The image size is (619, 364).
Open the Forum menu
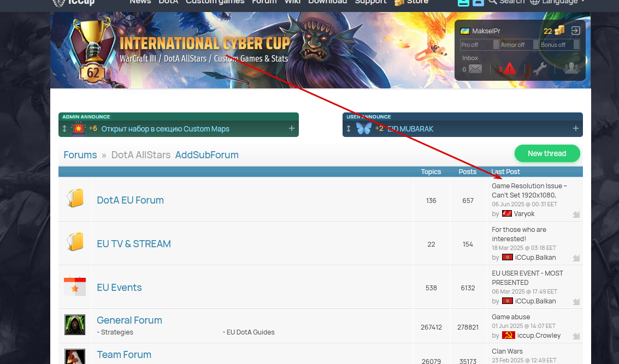click(264, 2)
